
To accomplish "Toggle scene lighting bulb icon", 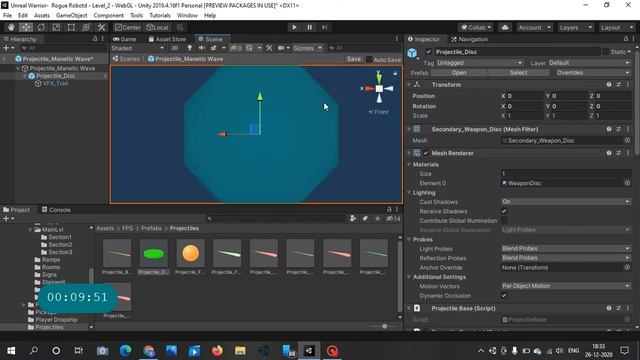I will [x=189, y=48].
